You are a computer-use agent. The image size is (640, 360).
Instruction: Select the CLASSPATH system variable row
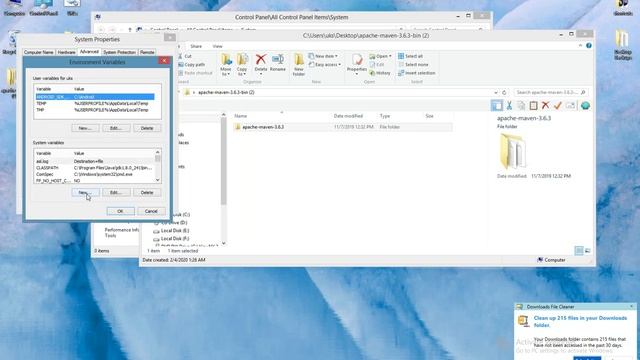pos(95,168)
